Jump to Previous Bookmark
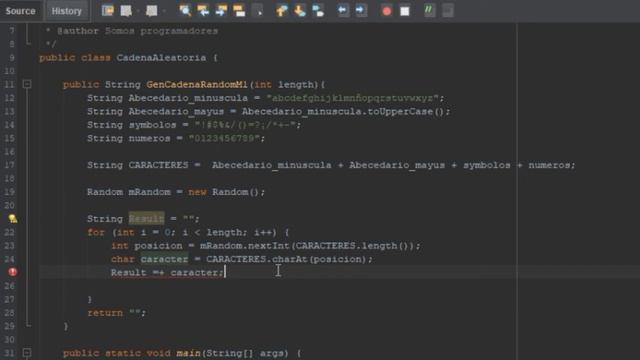The width and height of the screenshot is (640, 360). 282,11
